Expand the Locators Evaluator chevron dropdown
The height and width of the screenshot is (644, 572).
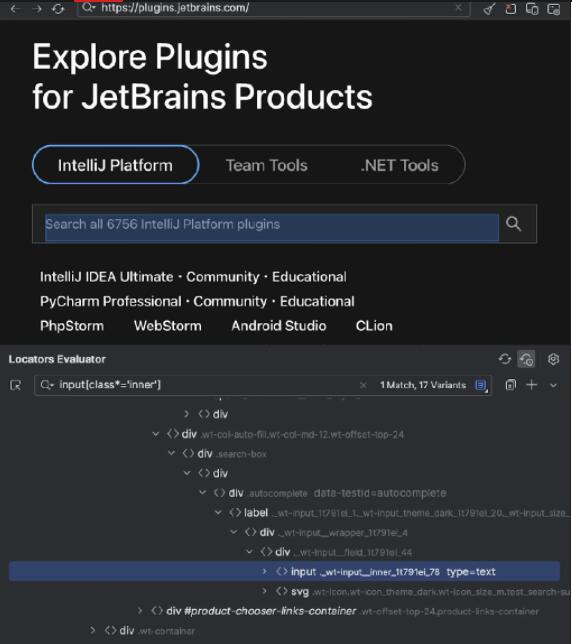point(554,385)
